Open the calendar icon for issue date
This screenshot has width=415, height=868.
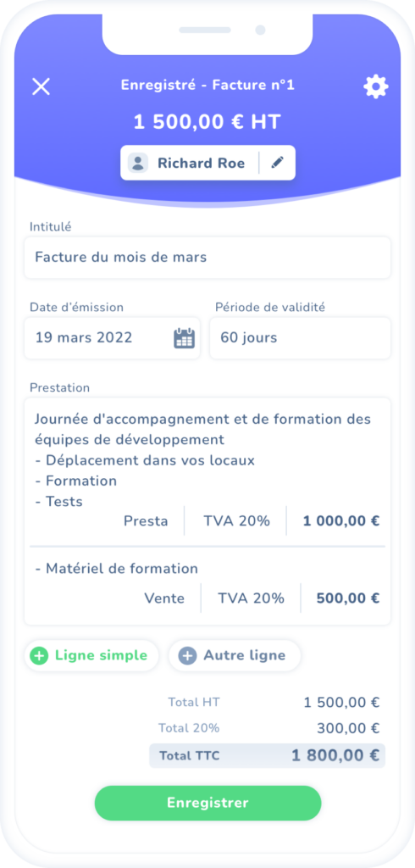pyautogui.click(x=185, y=337)
